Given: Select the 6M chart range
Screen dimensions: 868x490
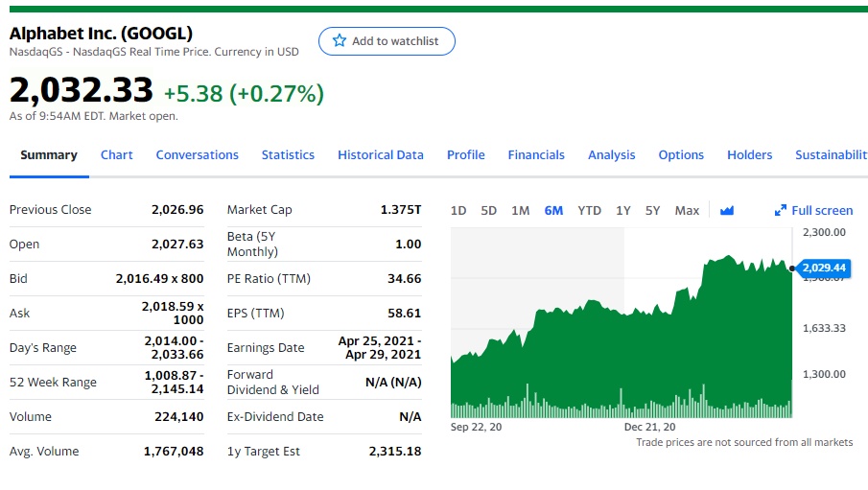Looking at the screenshot, I should [553, 210].
